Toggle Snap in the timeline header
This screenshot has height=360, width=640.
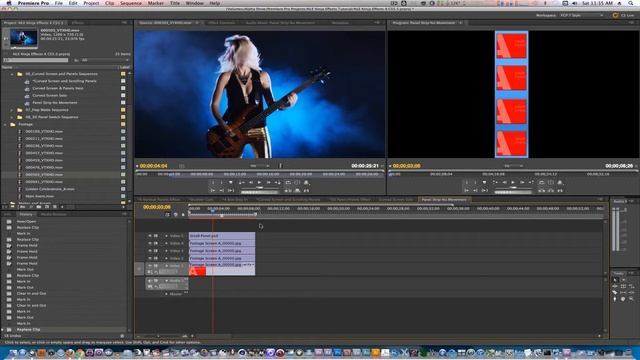(168, 214)
